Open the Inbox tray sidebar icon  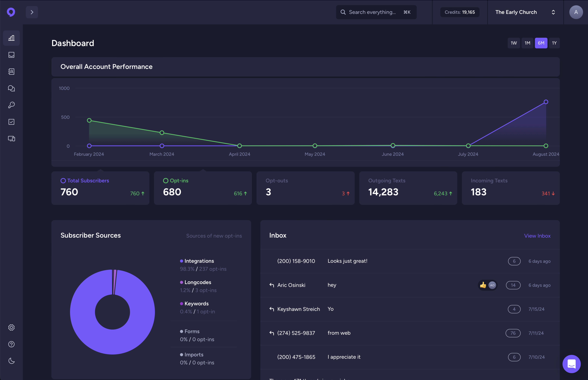11,55
